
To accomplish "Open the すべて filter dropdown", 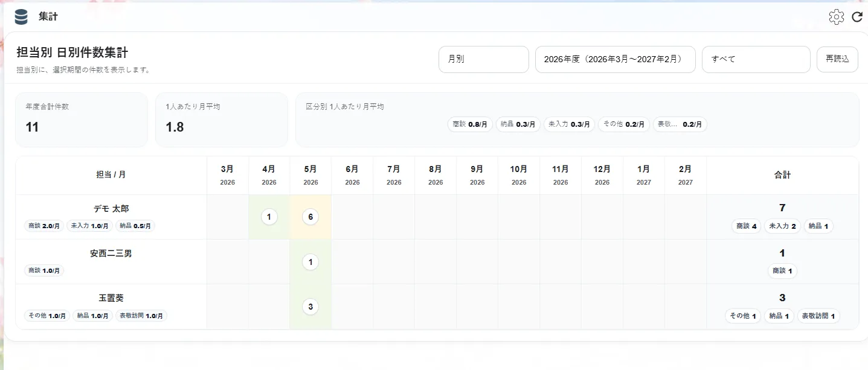I will (756, 59).
